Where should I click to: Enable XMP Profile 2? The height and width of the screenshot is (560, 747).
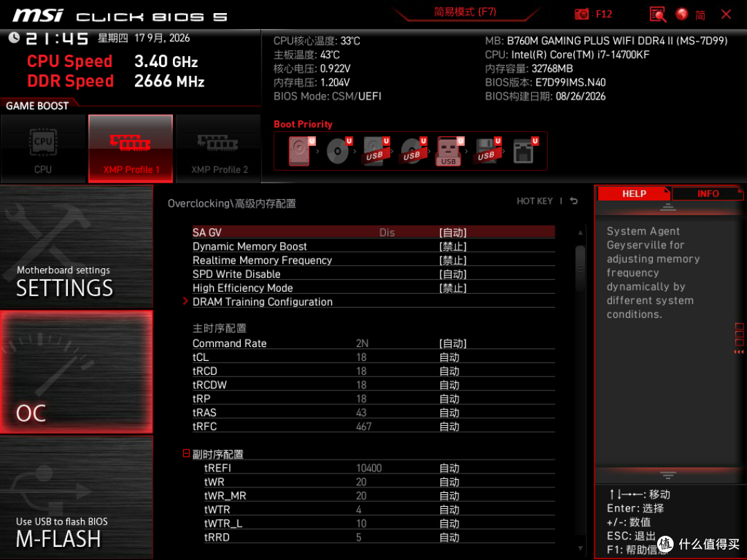click(219, 149)
